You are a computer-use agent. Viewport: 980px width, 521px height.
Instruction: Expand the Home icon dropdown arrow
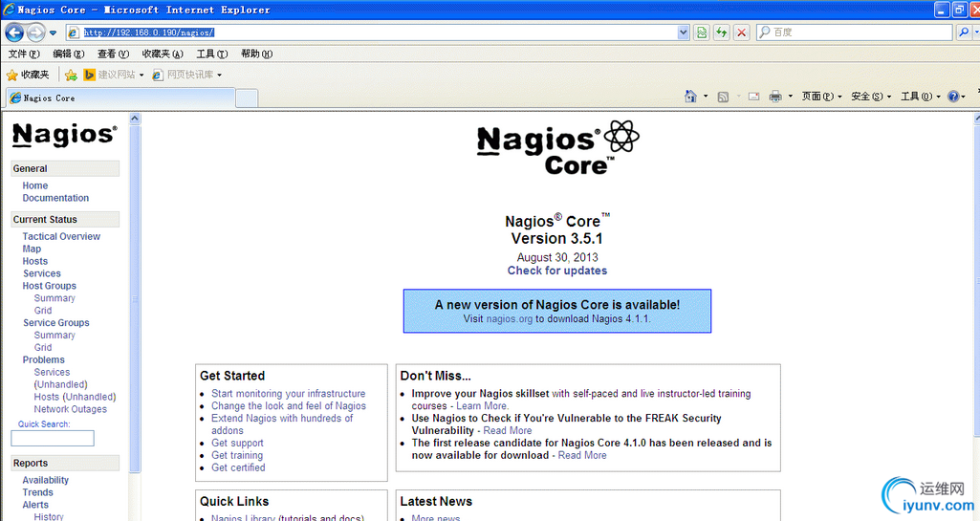707,97
